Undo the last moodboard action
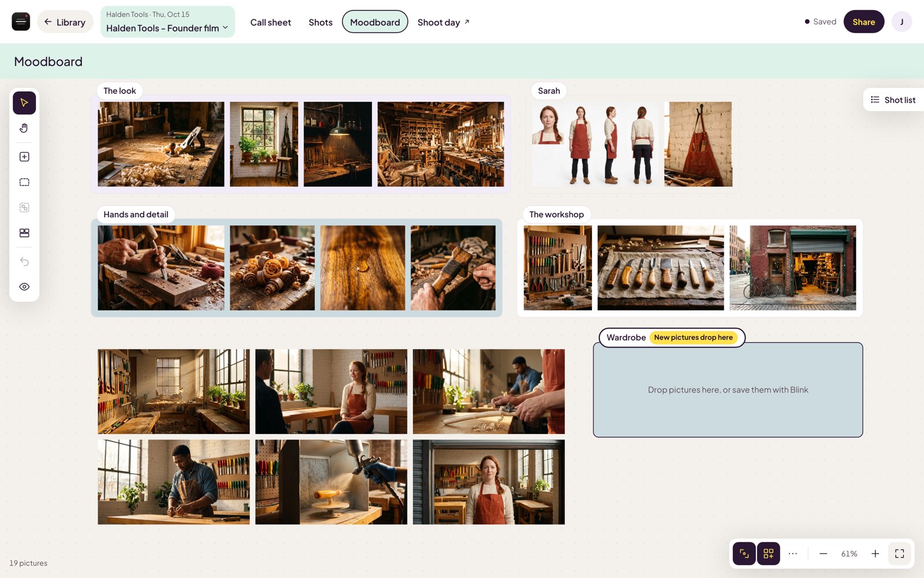The image size is (924, 578). coord(24,261)
